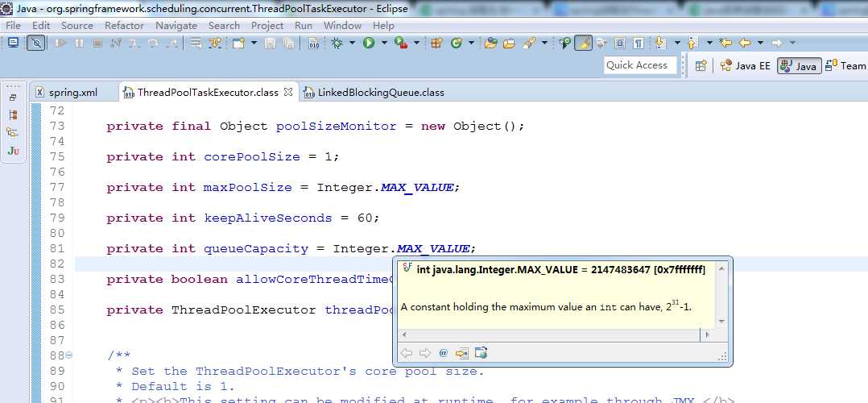Click the Drop to Frame icon

click(x=196, y=43)
